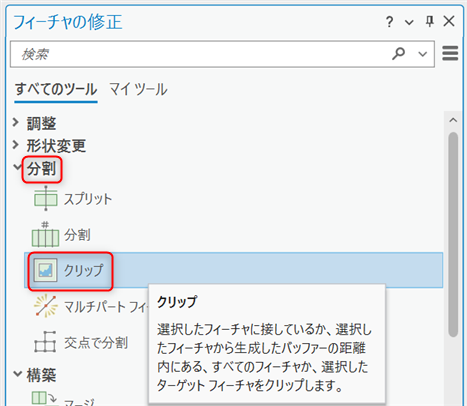
Task: Click the 検索 search input field
Action: [x=200, y=54]
